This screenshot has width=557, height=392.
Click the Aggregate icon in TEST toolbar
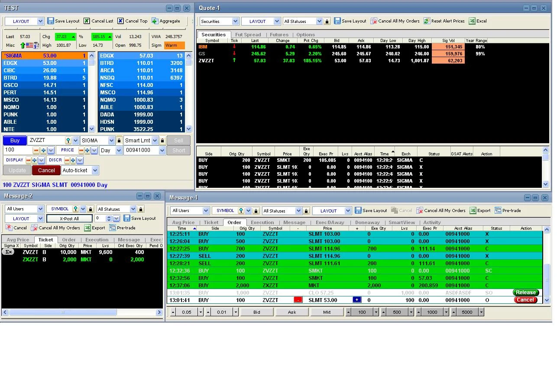pyautogui.click(x=155, y=21)
